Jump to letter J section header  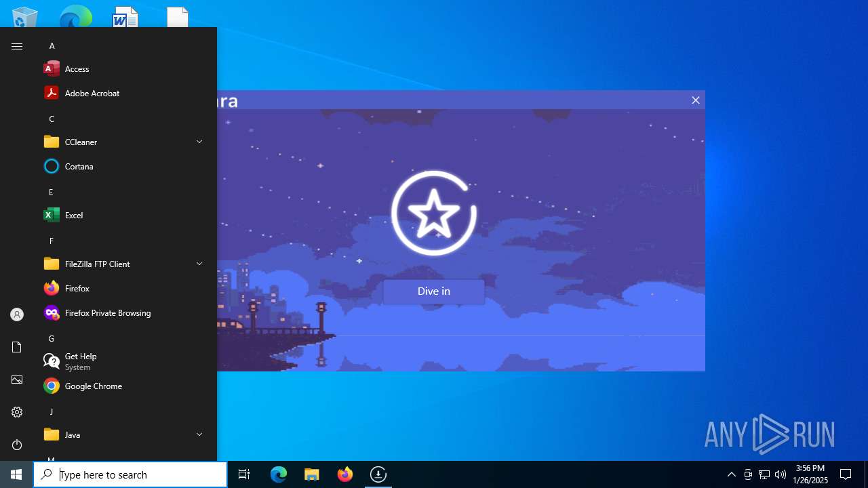[x=51, y=412]
